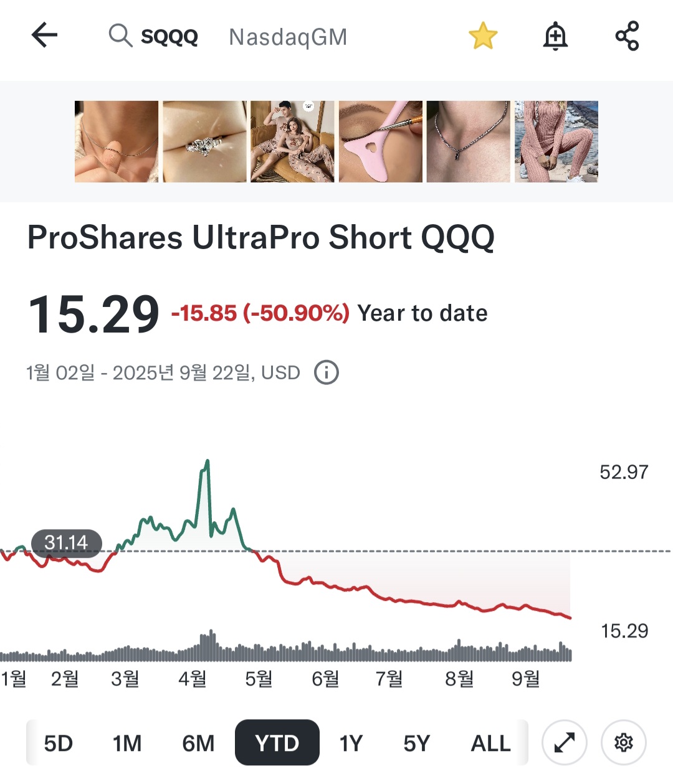The width and height of the screenshot is (673, 784).
Task: Tap the April peak on price chart
Action: 207,462
